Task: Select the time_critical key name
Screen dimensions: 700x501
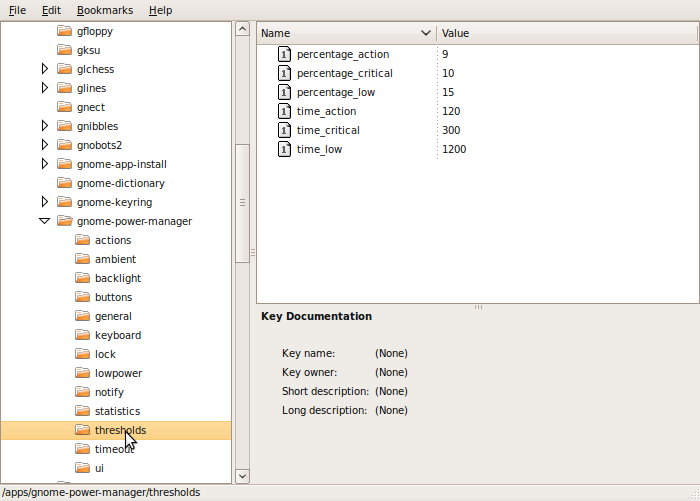Action: point(328,130)
